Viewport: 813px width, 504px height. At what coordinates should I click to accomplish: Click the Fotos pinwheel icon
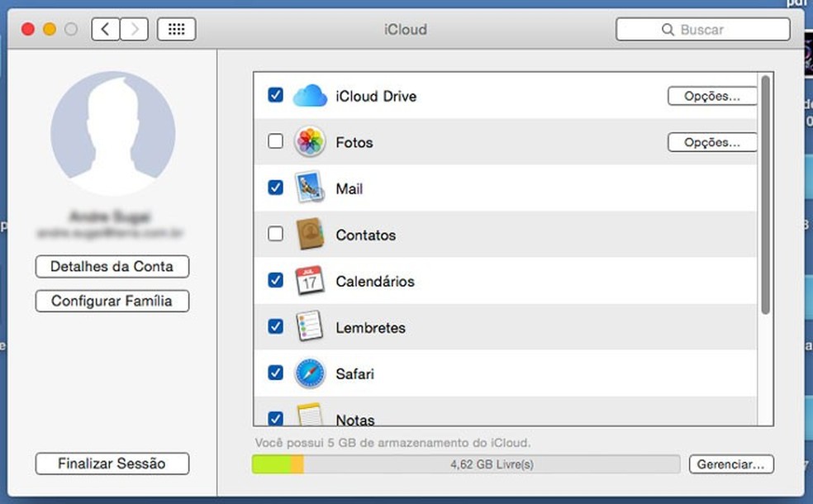pyautogui.click(x=310, y=142)
